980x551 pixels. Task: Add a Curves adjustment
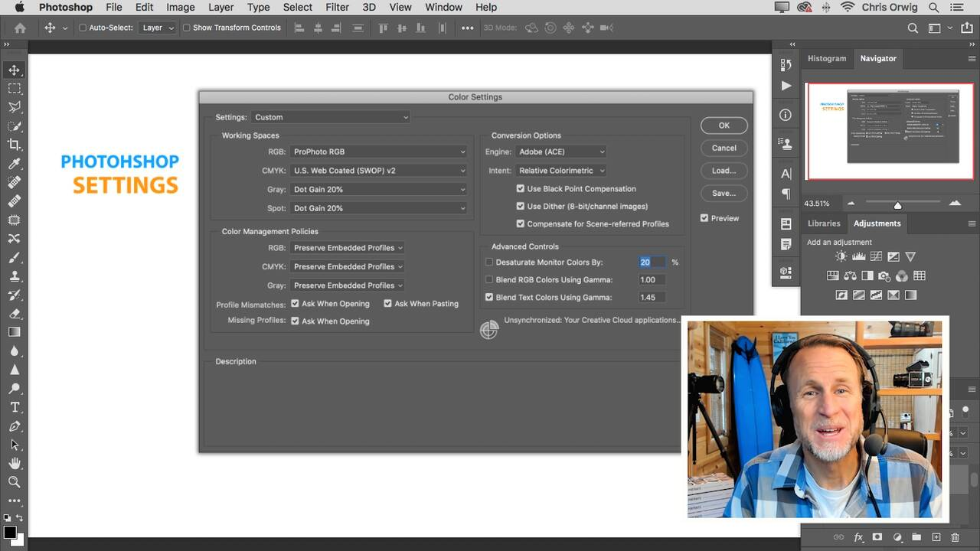coord(876,257)
